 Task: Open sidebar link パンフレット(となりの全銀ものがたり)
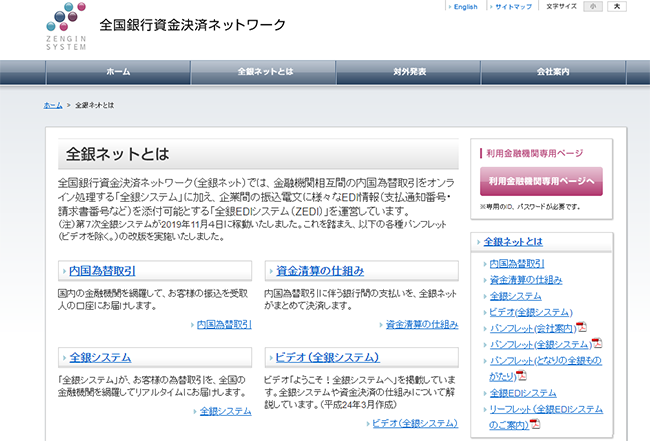tap(546, 361)
